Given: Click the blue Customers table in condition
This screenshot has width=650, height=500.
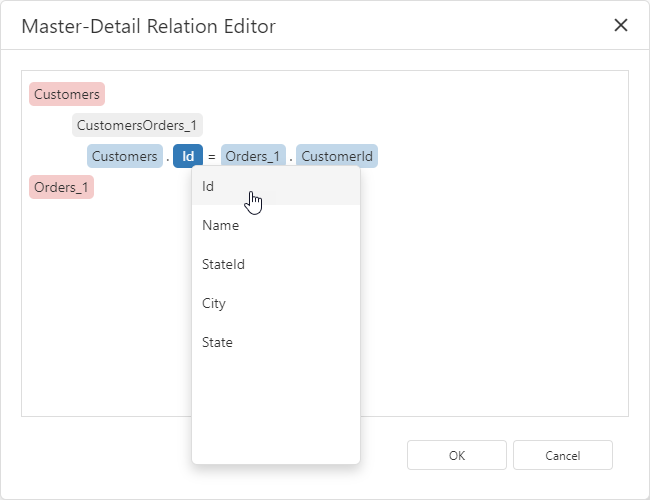Looking at the screenshot, I should pyautogui.click(x=124, y=156).
